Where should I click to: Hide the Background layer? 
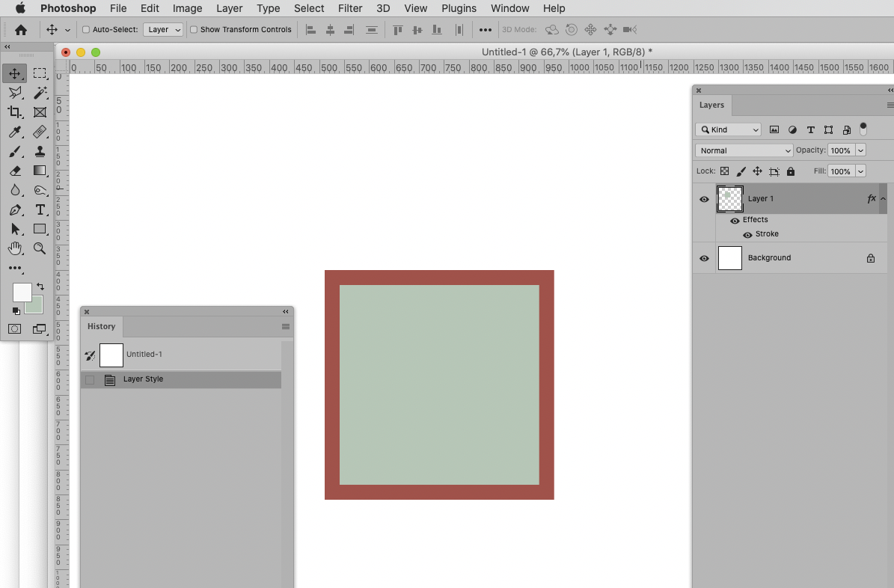[x=703, y=257]
